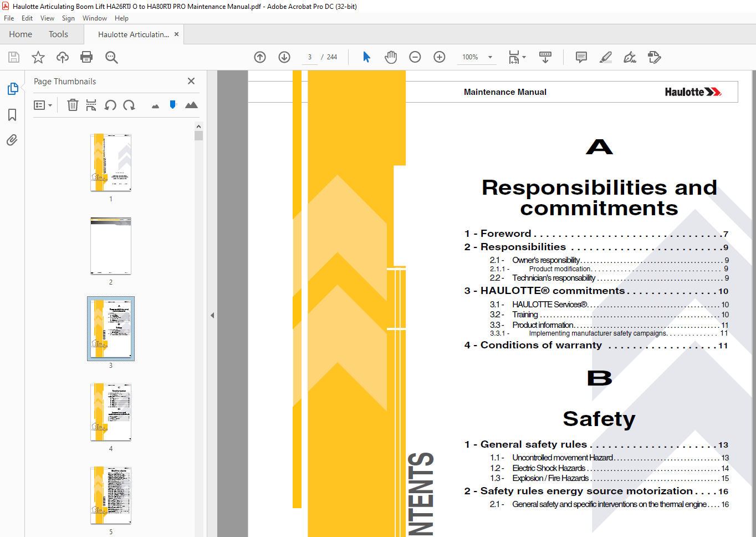Reduce thumbnail size small mountain icon

coord(155,106)
